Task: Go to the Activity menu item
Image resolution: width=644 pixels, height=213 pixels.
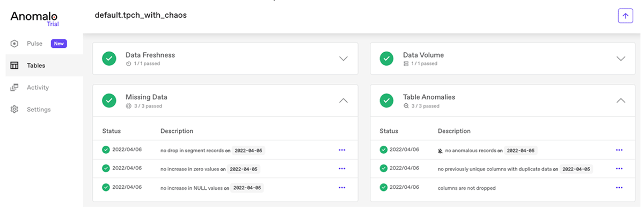Action: click(x=44, y=88)
